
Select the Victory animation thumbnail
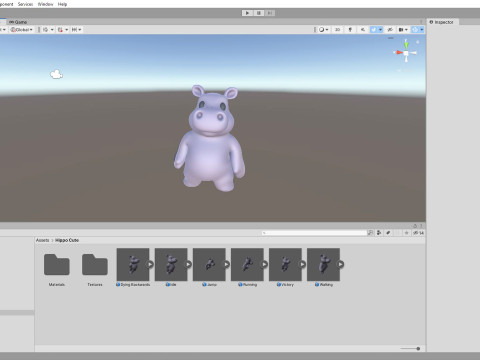point(285,264)
